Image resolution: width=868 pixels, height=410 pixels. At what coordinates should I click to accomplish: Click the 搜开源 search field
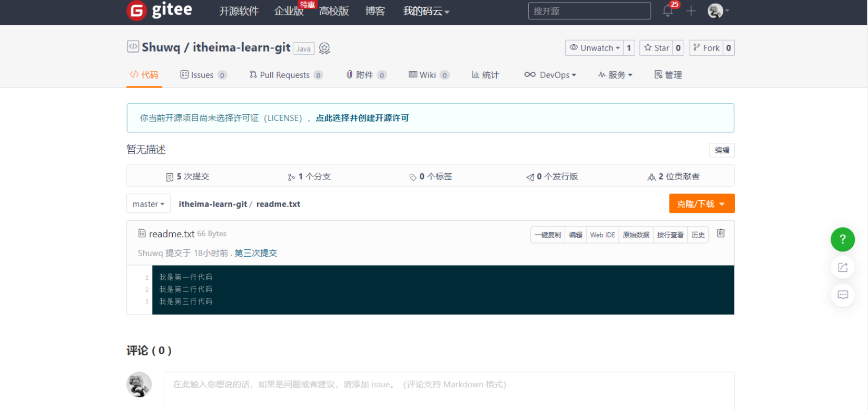click(x=589, y=11)
